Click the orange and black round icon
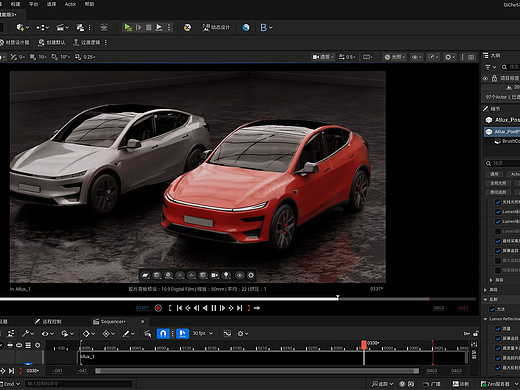520x390 pixels. (x=188, y=27)
